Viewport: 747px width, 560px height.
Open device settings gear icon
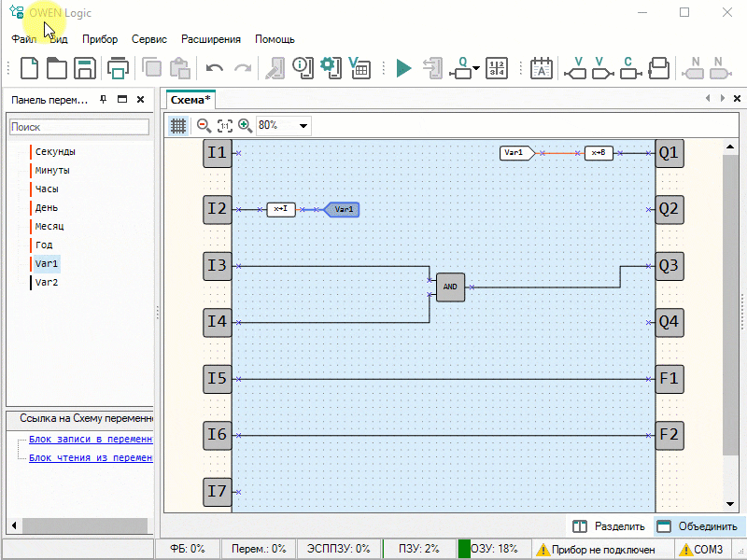point(331,68)
